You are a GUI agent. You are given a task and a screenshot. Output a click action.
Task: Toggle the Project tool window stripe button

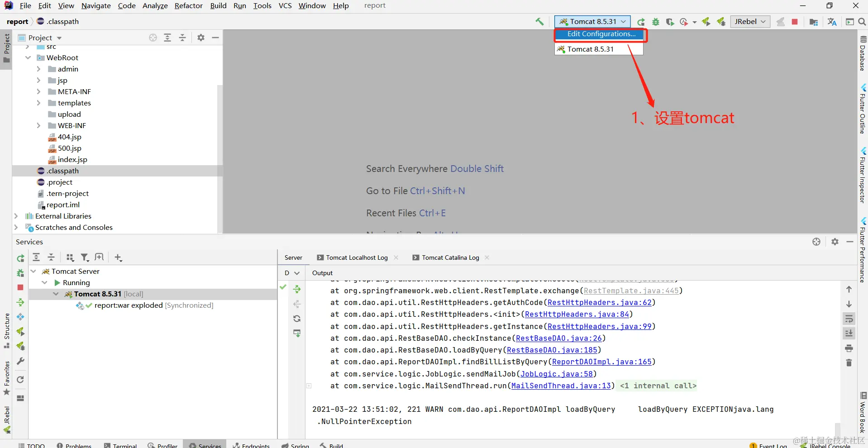point(6,49)
